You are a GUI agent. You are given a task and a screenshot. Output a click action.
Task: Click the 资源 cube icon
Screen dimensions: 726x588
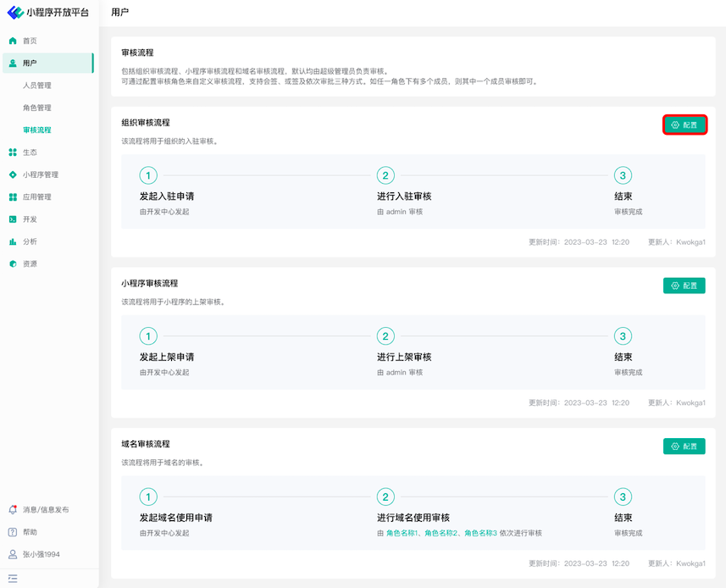click(13, 263)
